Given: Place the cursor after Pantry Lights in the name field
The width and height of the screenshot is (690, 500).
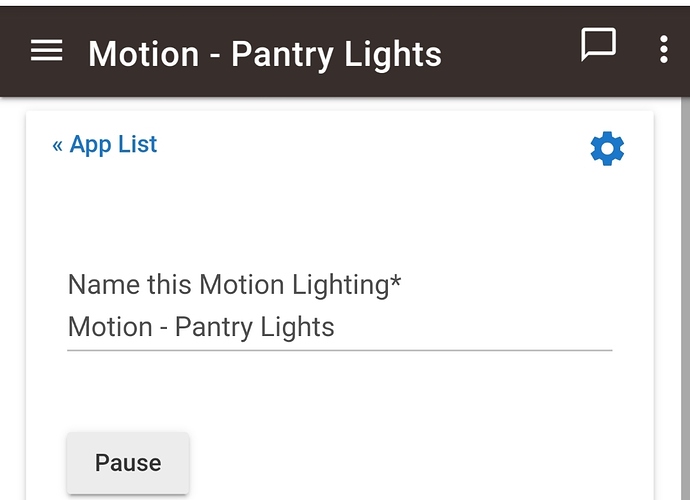Looking at the screenshot, I should pos(336,327).
